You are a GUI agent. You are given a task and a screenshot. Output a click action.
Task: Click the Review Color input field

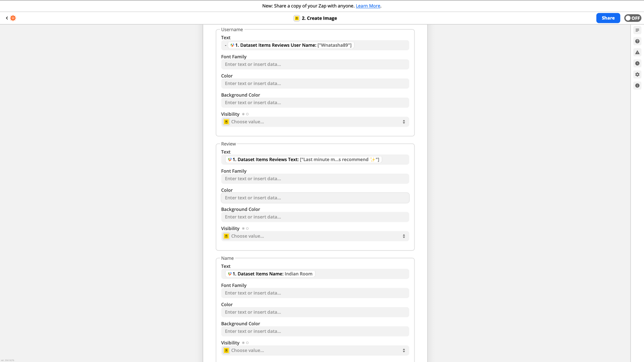315,198
